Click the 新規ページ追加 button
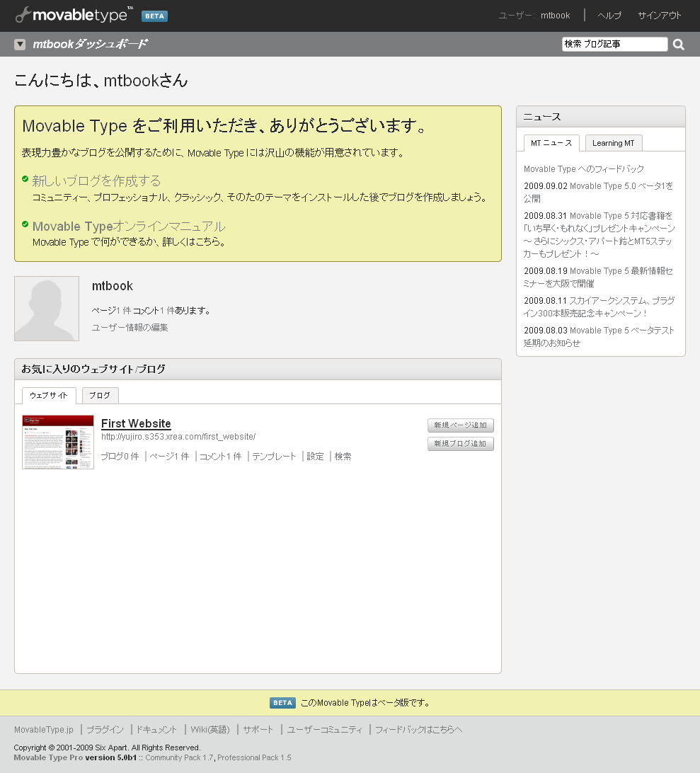 click(461, 425)
